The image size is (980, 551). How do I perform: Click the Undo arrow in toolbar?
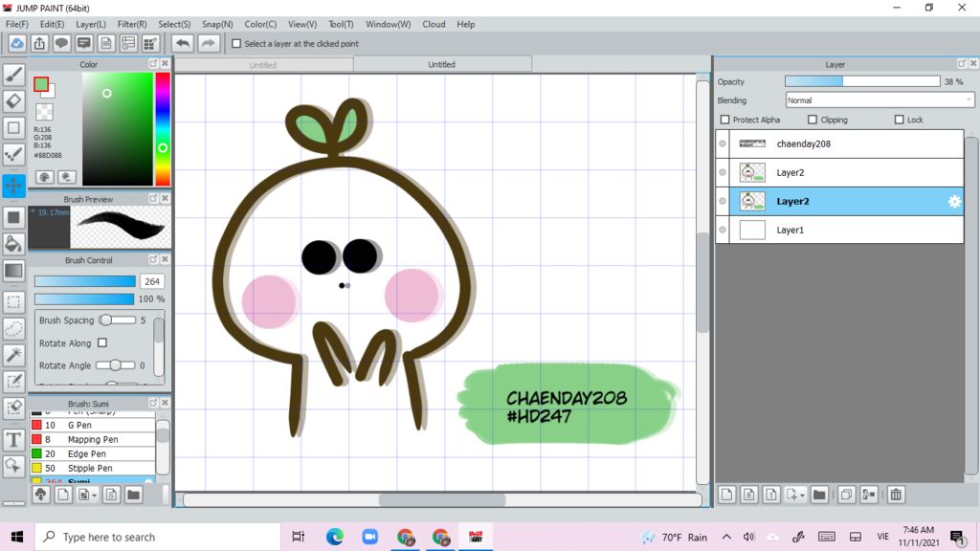coord(182,43)
